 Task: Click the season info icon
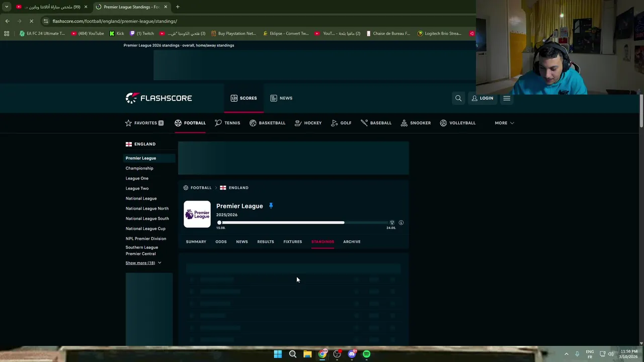pyautogui.click(x=401, y=222)
